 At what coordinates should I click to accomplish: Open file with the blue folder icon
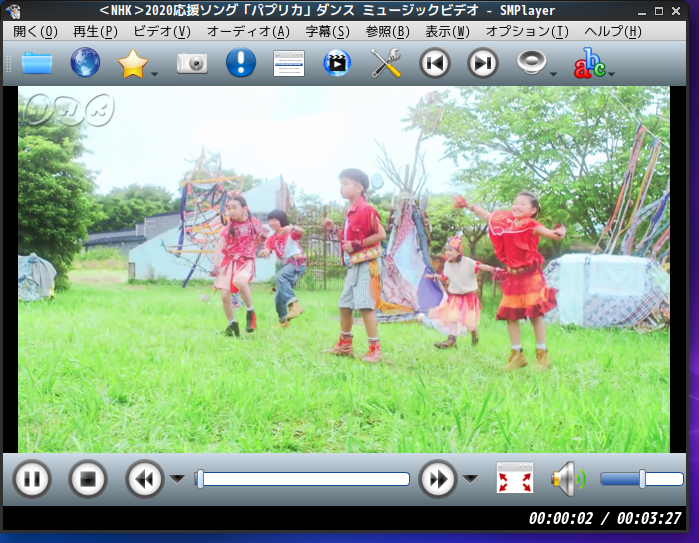(37, 63)
